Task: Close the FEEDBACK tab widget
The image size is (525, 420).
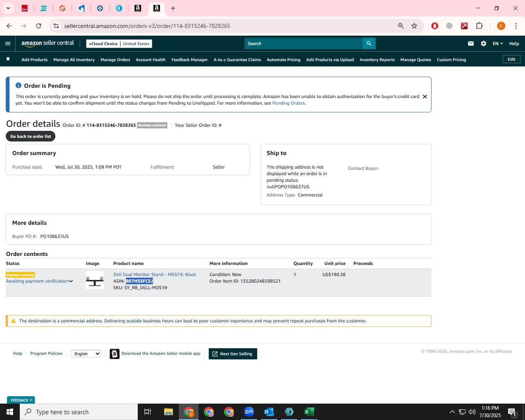Action: point(31,400)
